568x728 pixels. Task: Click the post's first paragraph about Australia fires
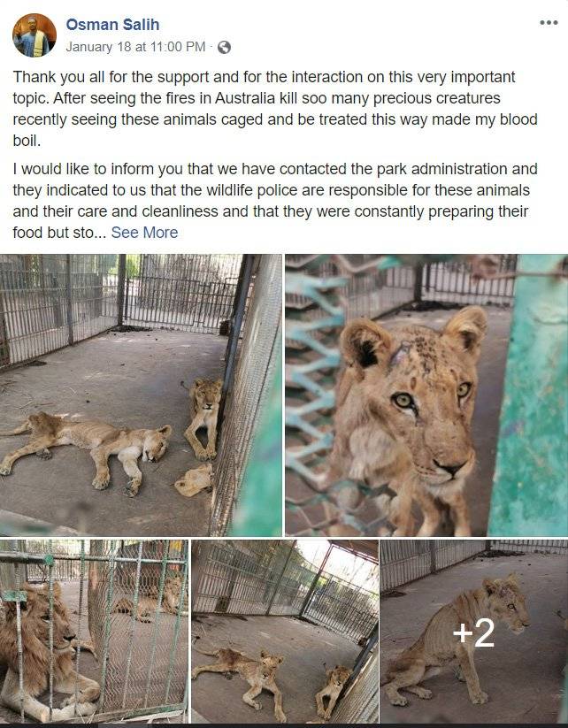275,109
